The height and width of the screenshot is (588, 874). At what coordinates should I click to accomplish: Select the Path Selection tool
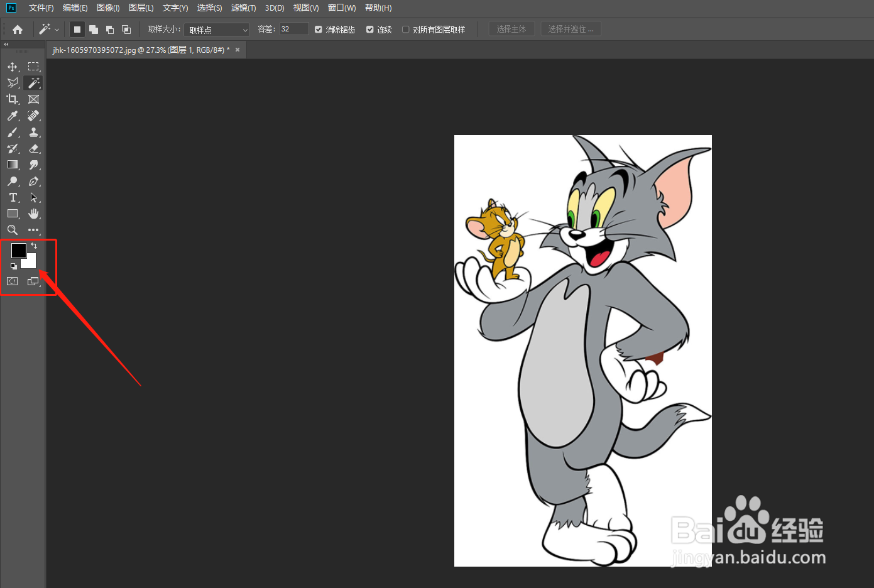pyautogui.click(x=34, y=197)
